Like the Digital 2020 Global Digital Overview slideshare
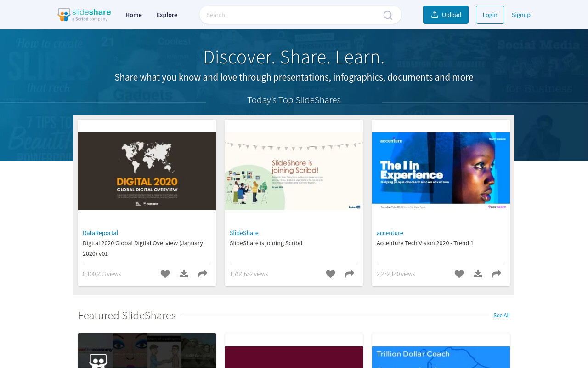The height and width of the screenshot is (368, 588). [165, 274]
